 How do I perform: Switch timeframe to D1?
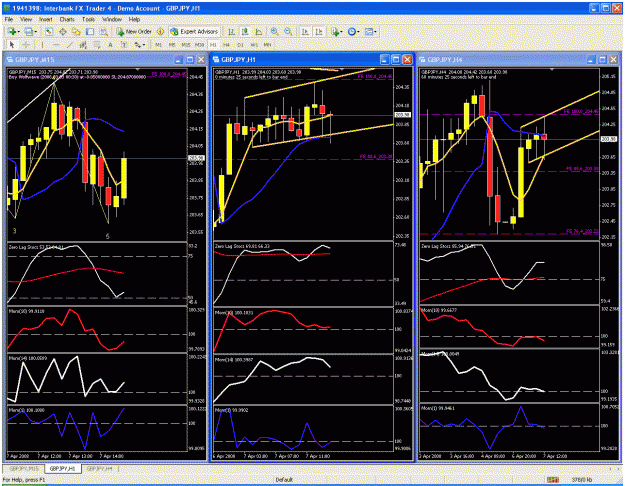point(240,45)
